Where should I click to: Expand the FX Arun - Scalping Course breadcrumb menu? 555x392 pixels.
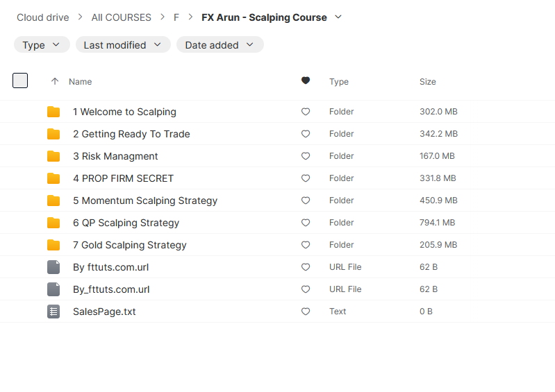[x=338, y=17]
